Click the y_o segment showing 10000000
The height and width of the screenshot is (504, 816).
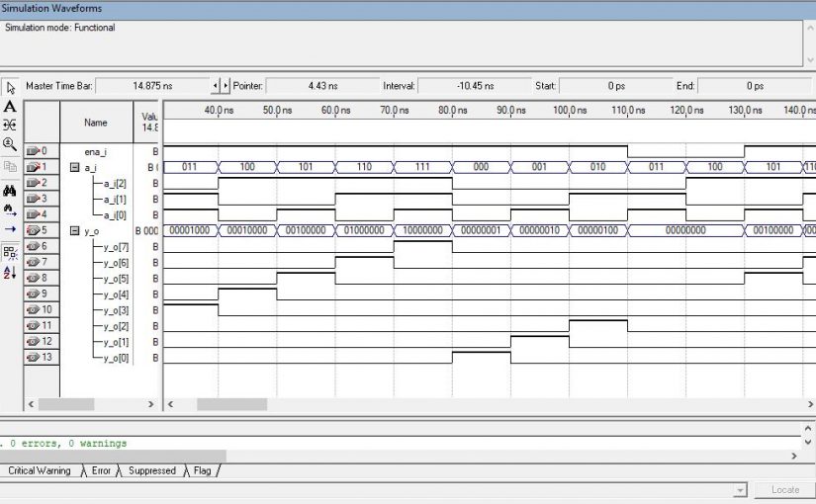pyautogui.click(x=422, y=230)
